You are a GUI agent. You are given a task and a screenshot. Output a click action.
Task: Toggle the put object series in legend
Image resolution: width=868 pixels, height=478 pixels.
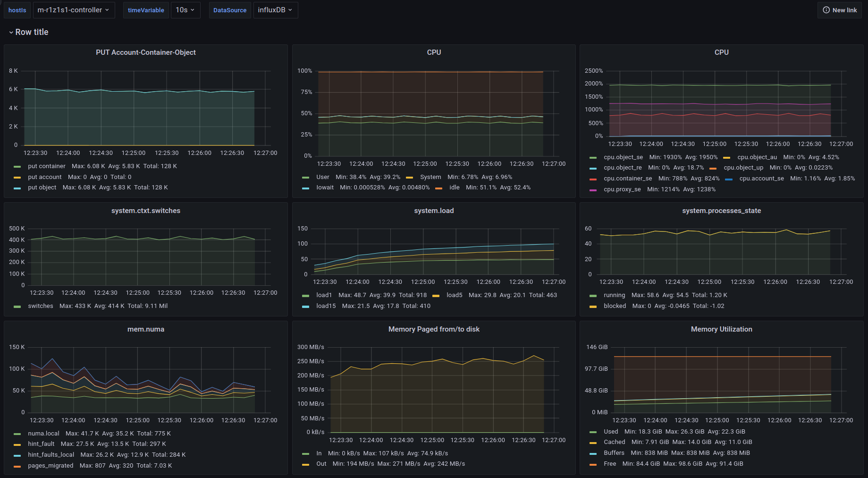[x=42, y=188]
